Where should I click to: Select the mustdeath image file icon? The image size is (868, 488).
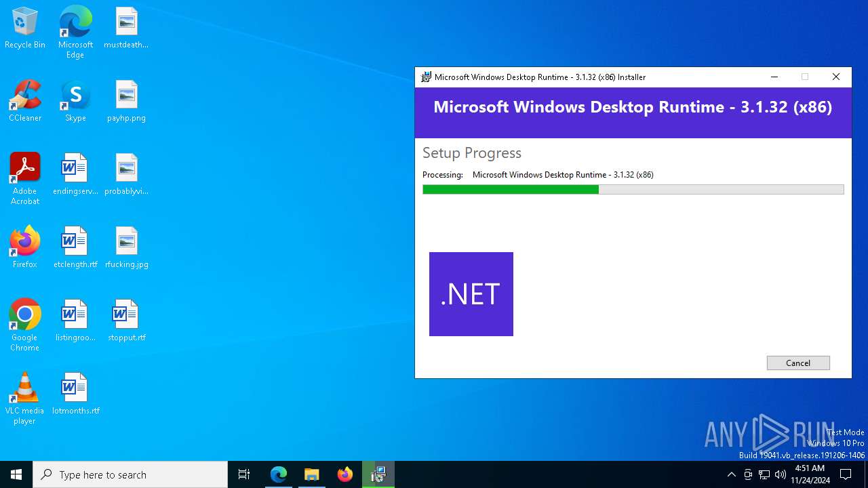(126, 28)
